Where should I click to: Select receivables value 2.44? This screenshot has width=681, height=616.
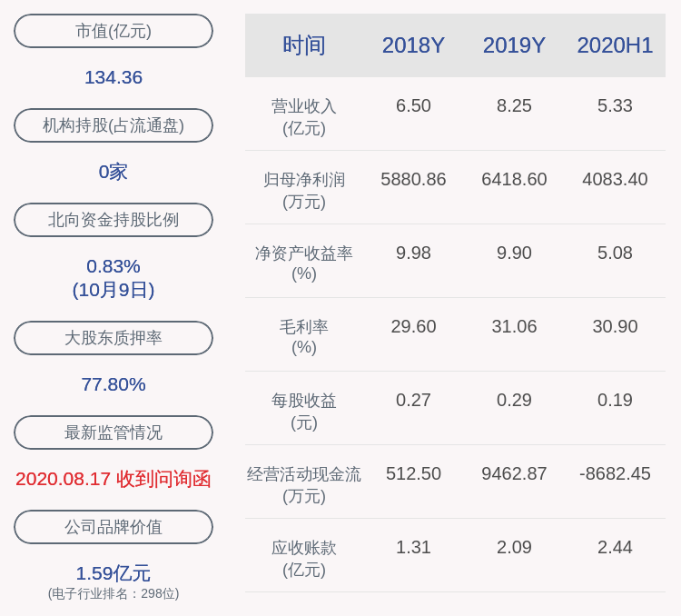[x=615, y=546]
